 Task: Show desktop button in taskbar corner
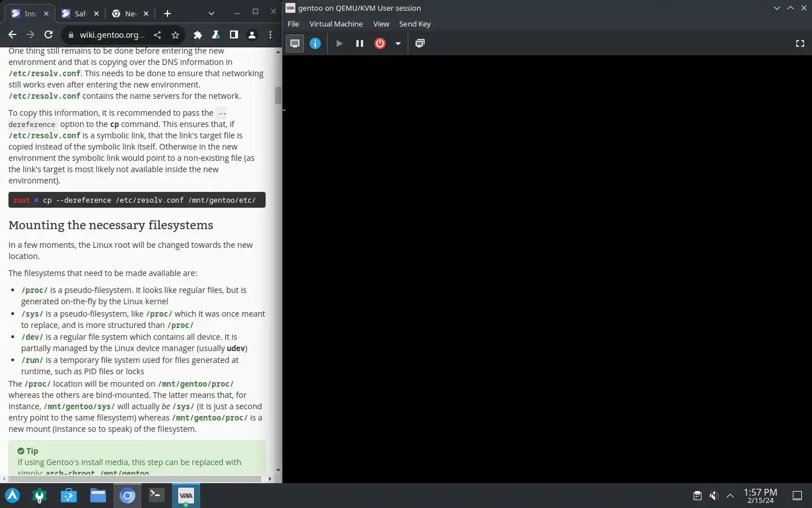(797, 496)
